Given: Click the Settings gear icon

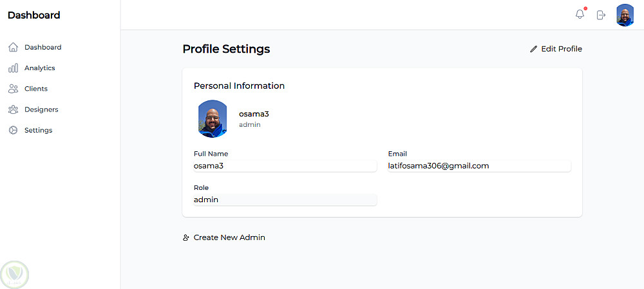Looking at the screenshot, I should 13,130.
